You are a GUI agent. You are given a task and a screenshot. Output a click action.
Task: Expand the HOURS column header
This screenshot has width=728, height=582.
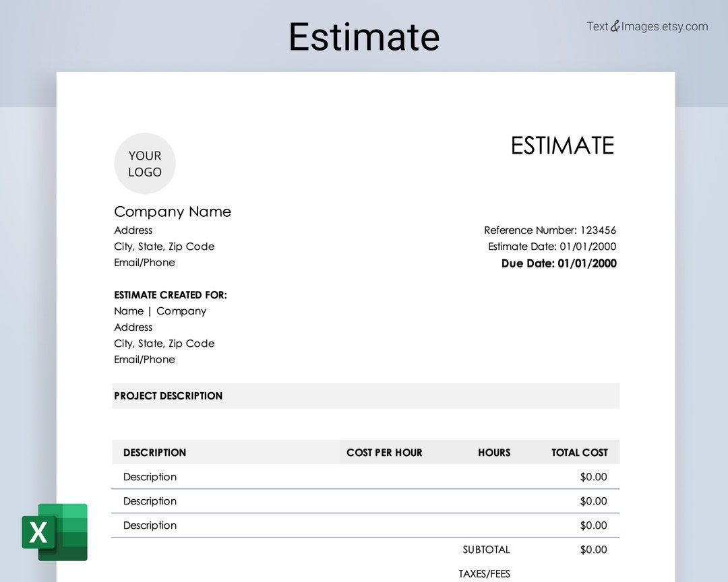(494, 452)
